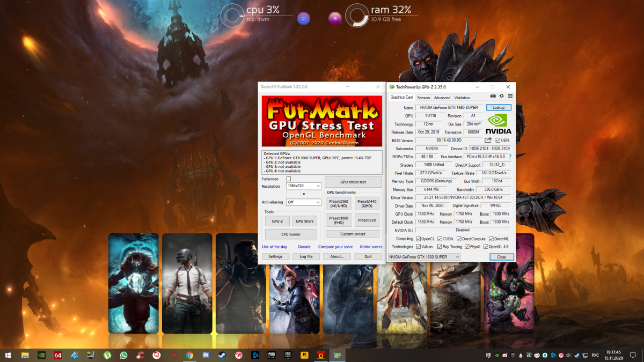This screenshot has width=644, height=362.
Task: Click the GPU-Z screenshot camera icon
Action: pos(493,96)
